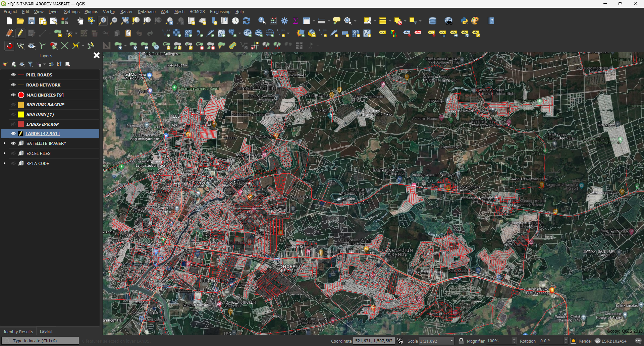Click the Help contents icon
Viewport: 644px width, 346px height.
[x=492, y=21]
